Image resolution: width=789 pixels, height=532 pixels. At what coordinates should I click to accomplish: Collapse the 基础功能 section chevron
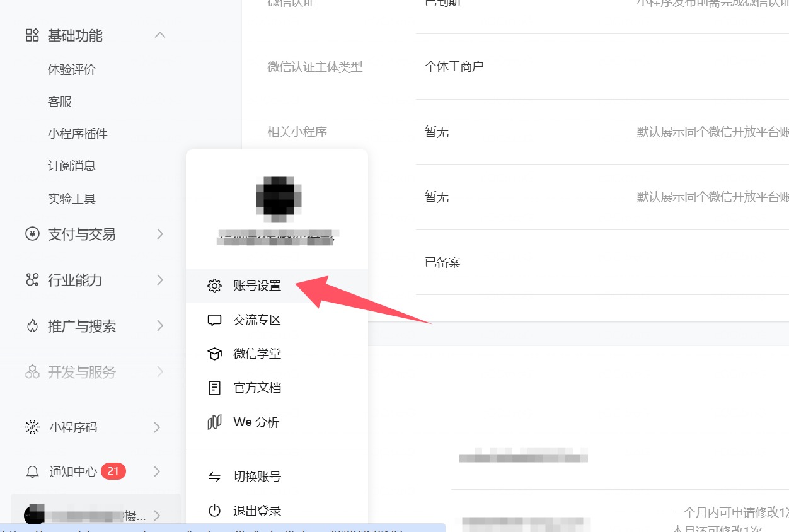160,35
